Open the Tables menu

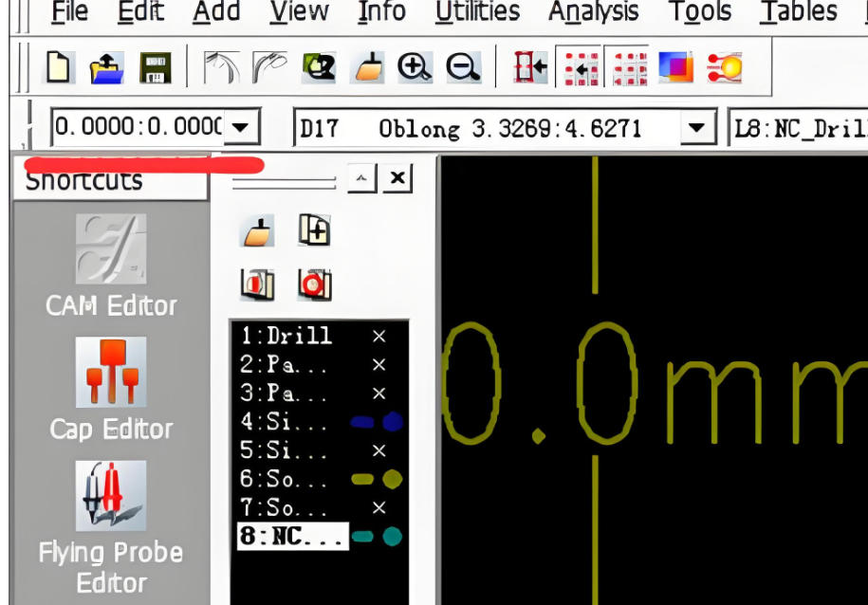pos(798,11)
